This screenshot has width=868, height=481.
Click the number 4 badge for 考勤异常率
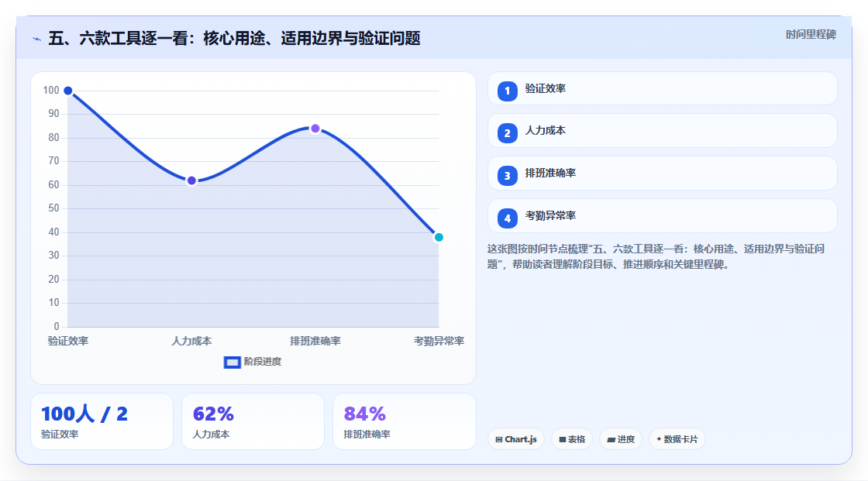(x=507, y=218)
